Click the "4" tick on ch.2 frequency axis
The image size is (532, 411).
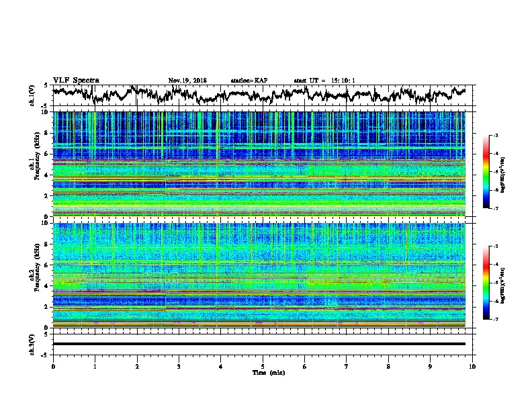point(47,286)
